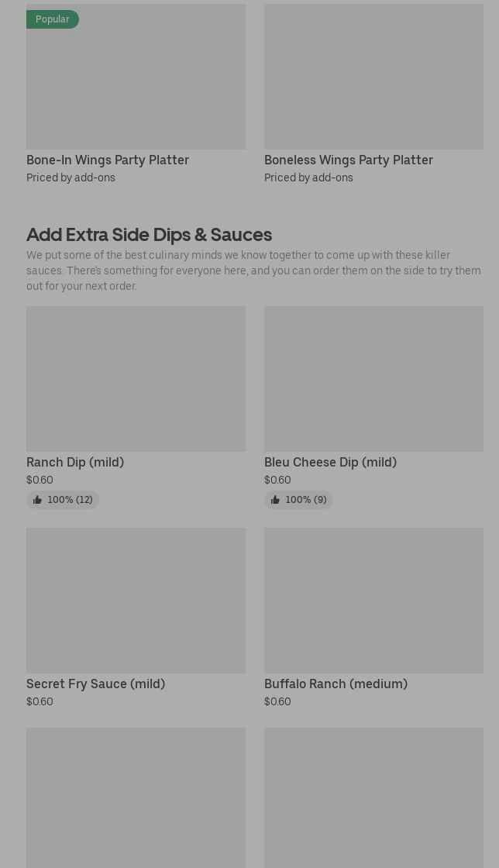Click the Bone-In Wings Party Platter title

108,160
